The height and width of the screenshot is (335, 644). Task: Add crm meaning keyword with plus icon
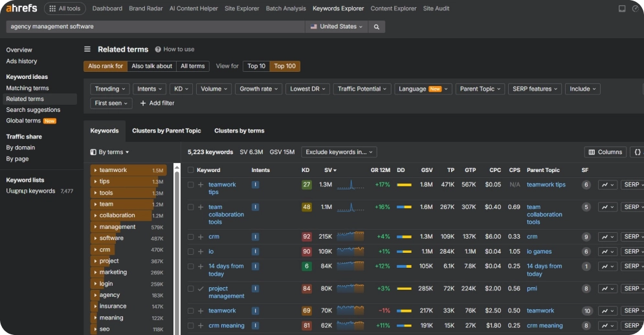201,325
